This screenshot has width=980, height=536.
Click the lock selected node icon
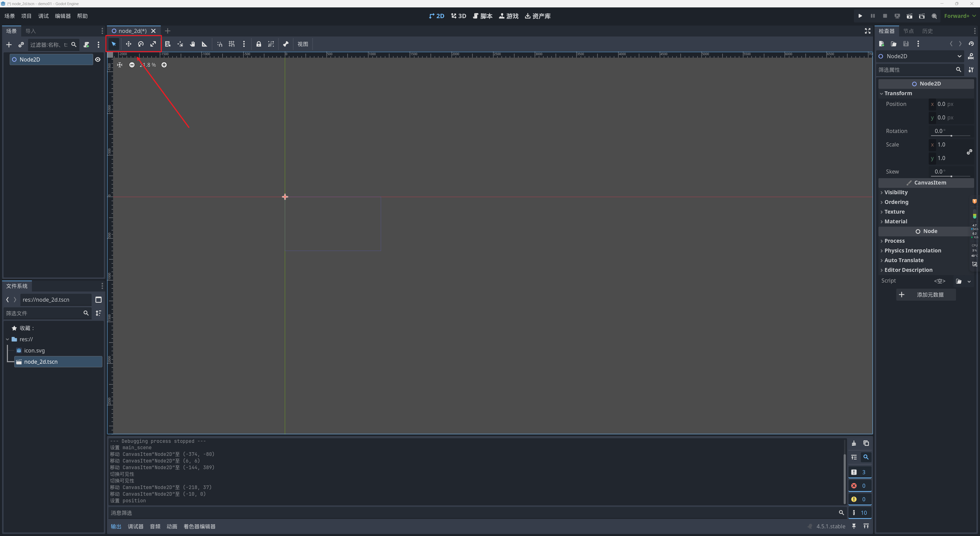click(x=259, y=44)
